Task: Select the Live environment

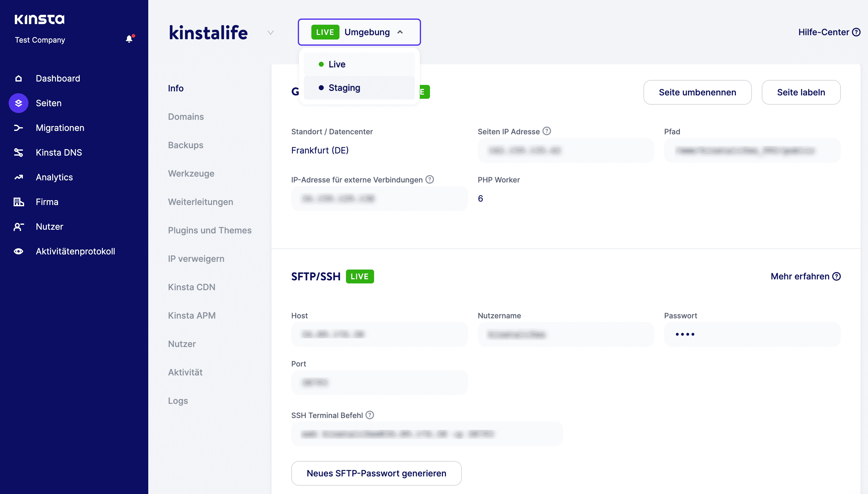Action: [x=336, y=64]
